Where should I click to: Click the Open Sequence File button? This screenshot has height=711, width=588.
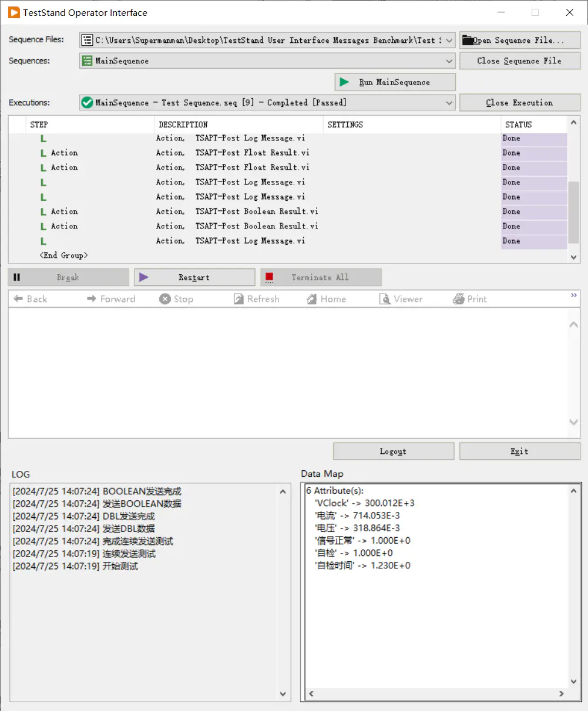[x=519, y=41]
